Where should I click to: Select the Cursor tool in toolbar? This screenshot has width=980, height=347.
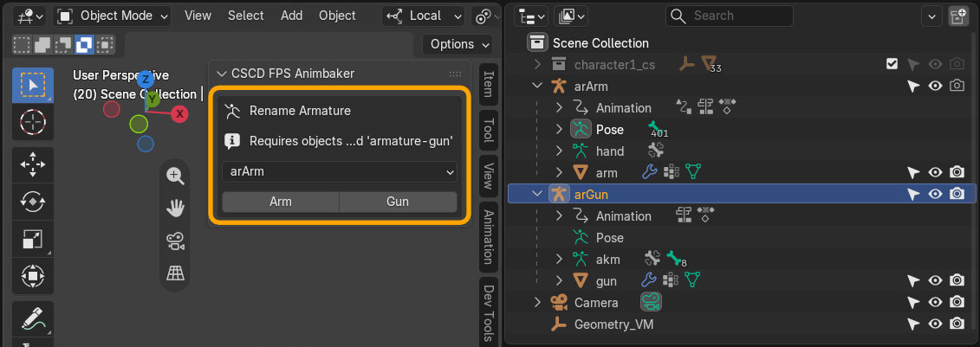point(33,120)
